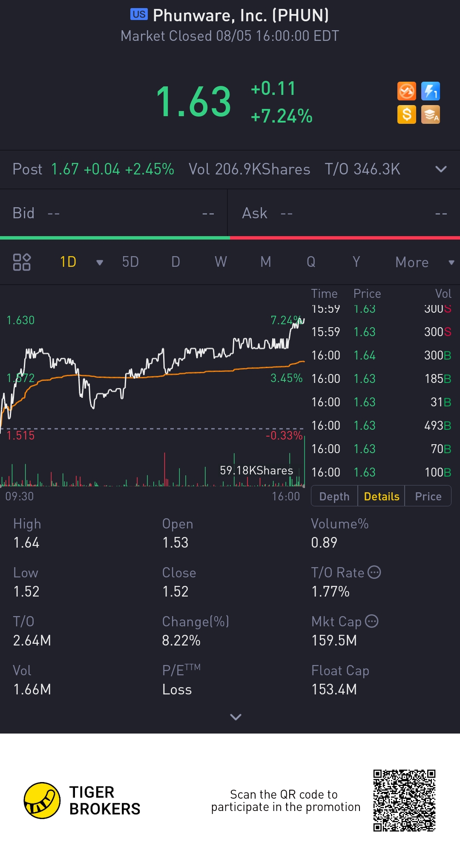
Task: Switch to the Y yearly chart tab
Action: pyautogui.click(x=356, y=262)
